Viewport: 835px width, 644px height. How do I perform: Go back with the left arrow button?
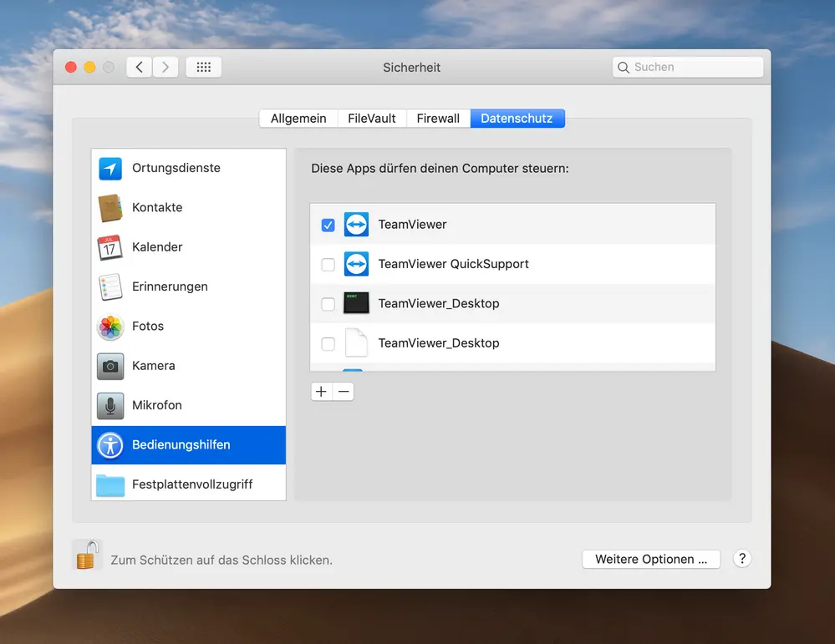pos(139,67)
